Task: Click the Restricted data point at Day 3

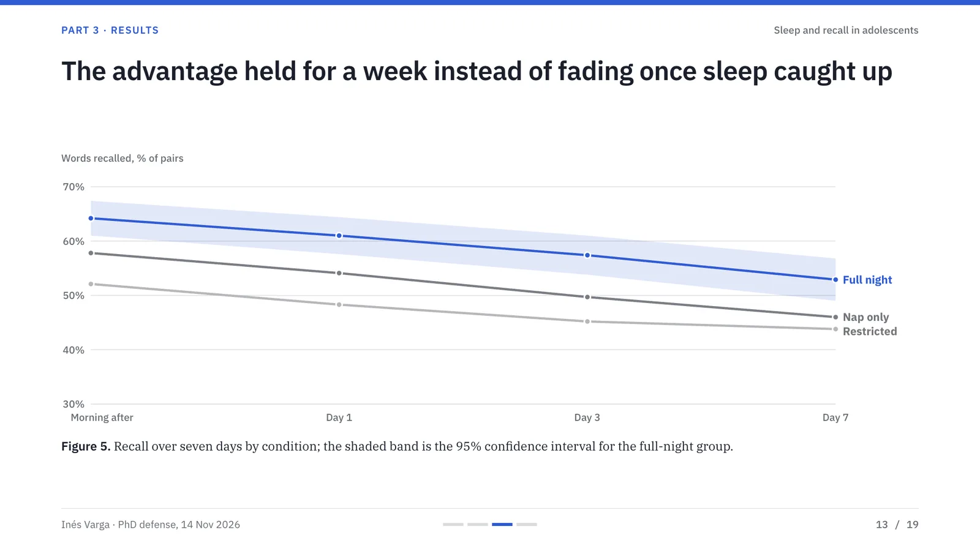Action: [x=587, y=321]
